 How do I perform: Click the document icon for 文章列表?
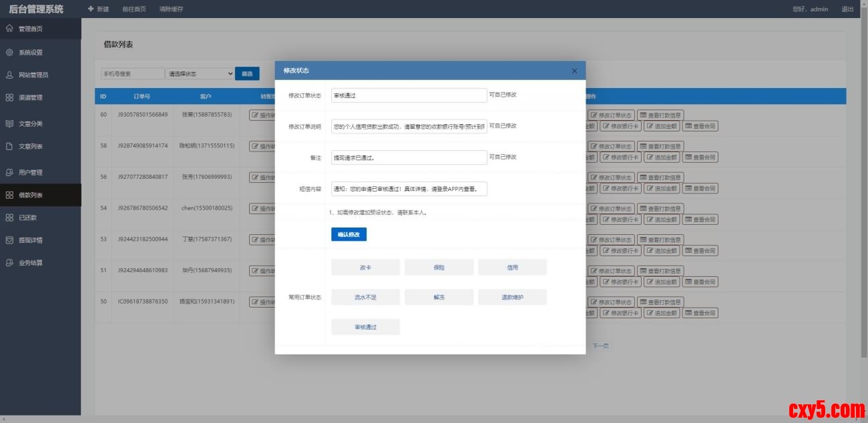click(9, 146)
